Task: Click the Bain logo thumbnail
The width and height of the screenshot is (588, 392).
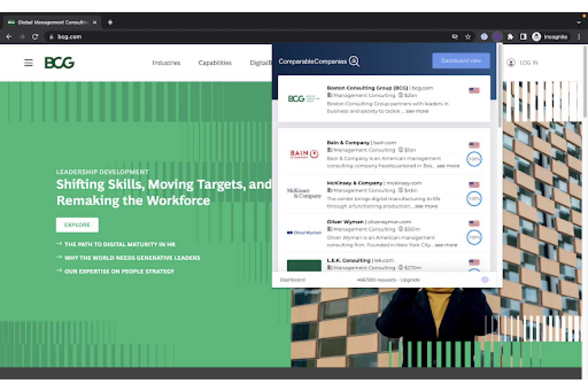Action: point(304,154)
